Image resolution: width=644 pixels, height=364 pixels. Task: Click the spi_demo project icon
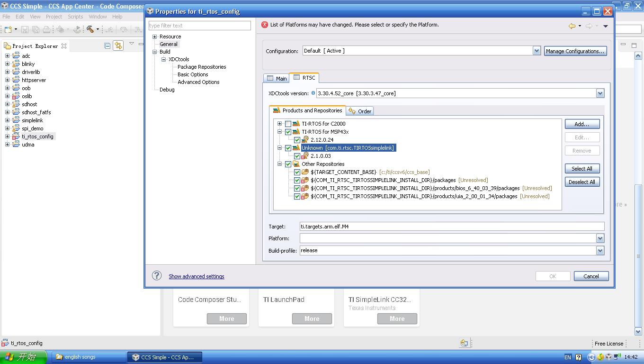tap(16, 128)
